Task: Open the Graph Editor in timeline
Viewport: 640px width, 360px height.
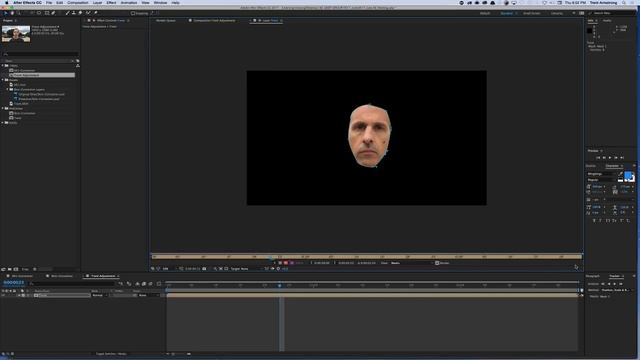Action: click(159, 283)
